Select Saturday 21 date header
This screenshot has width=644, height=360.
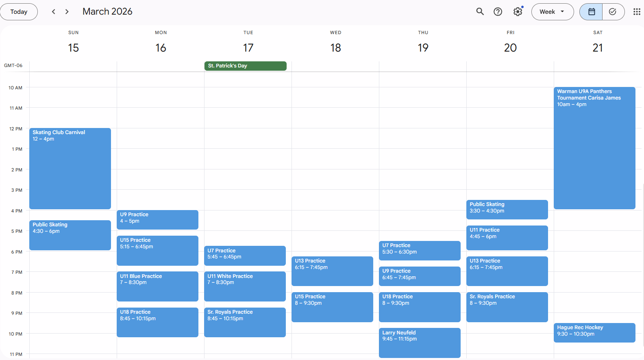[597, 48]
